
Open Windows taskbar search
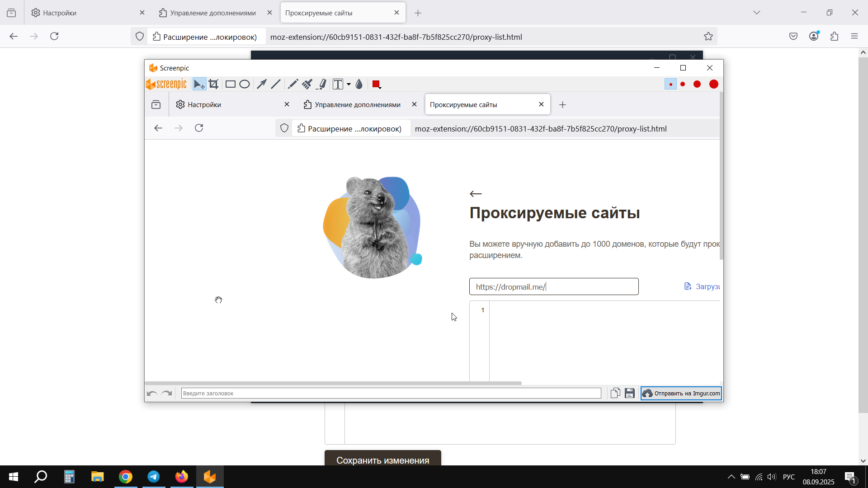[x=41, y=477]
